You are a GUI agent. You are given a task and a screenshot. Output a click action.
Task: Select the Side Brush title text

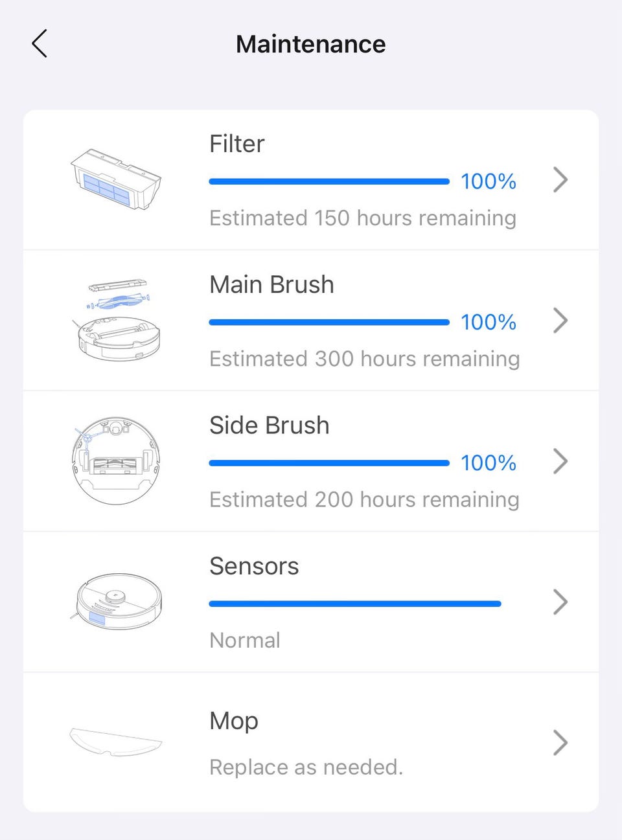270,426
